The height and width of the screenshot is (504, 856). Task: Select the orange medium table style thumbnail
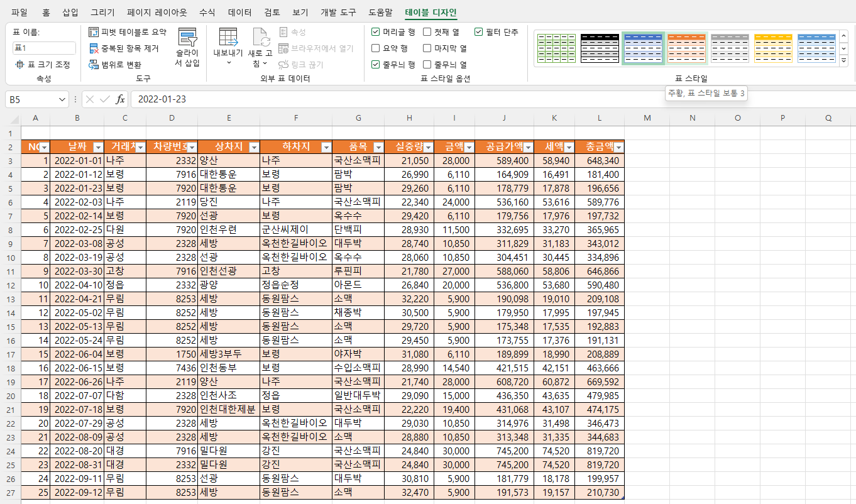(x=687, y=48)
